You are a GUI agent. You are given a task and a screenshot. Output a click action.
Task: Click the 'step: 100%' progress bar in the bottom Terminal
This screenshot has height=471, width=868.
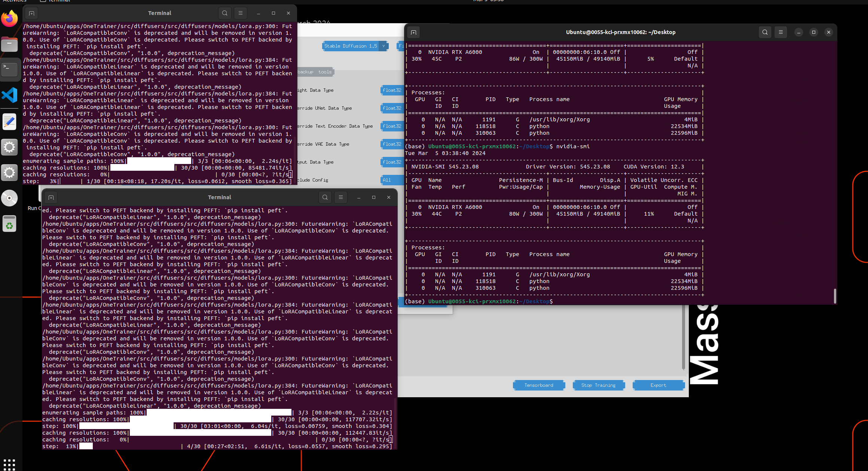pos(127,426)
